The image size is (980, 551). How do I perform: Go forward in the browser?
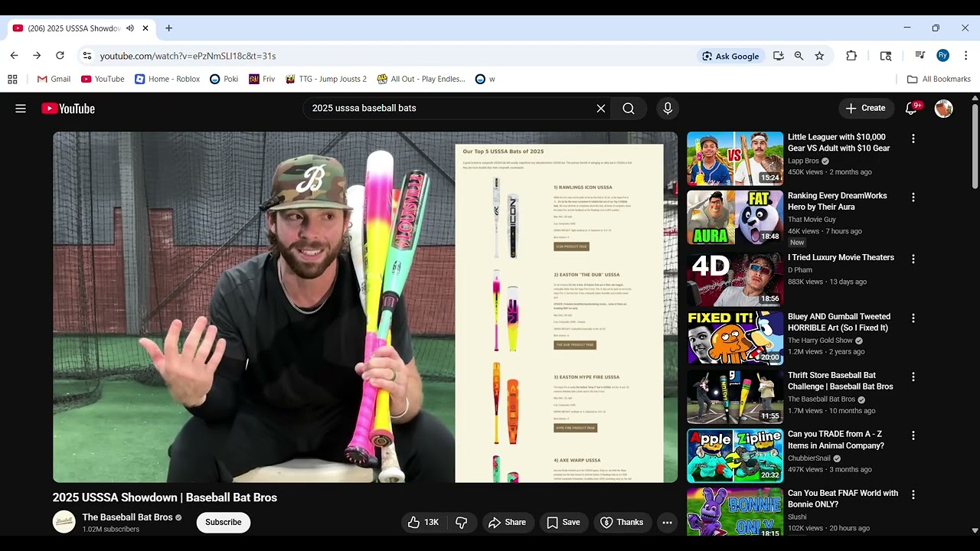37,56
